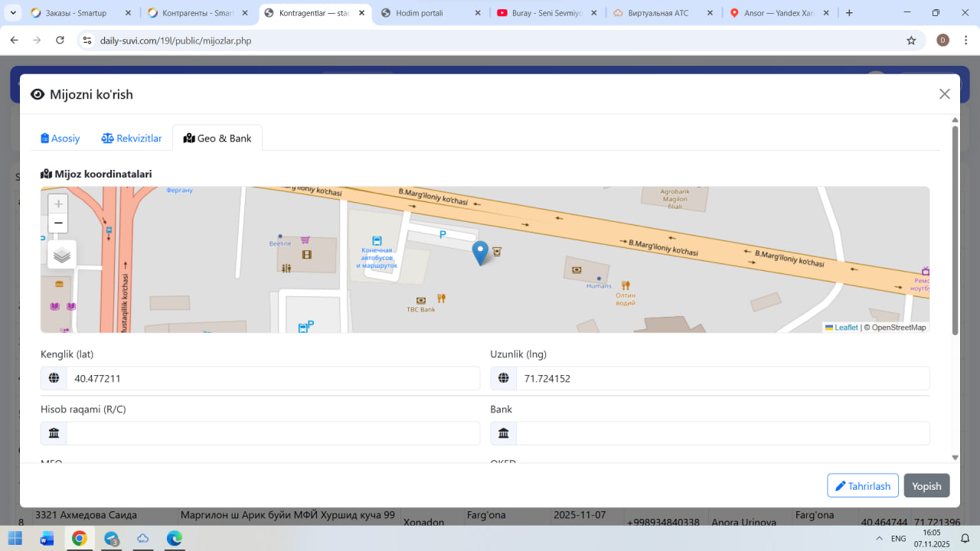980x551 pixels.
Task: Zoom in on the map
Action: pyautogui.click(x=58, y=204)
